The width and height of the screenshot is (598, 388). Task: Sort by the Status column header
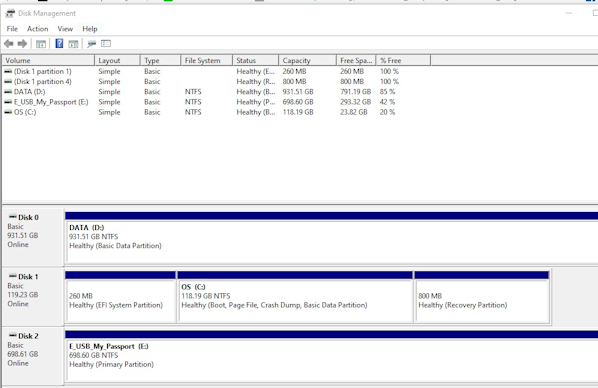point(256,60)
